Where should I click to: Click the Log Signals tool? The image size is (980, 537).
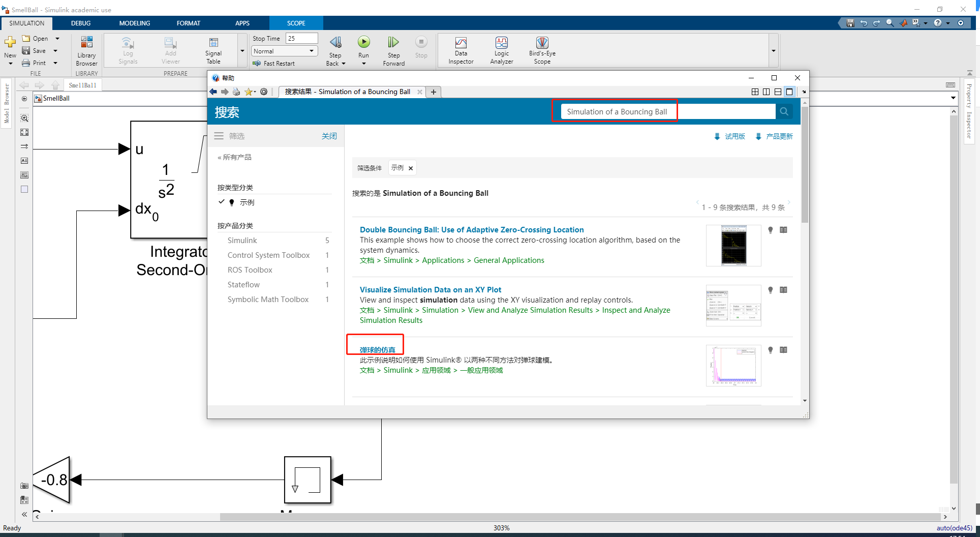[128, 50]
